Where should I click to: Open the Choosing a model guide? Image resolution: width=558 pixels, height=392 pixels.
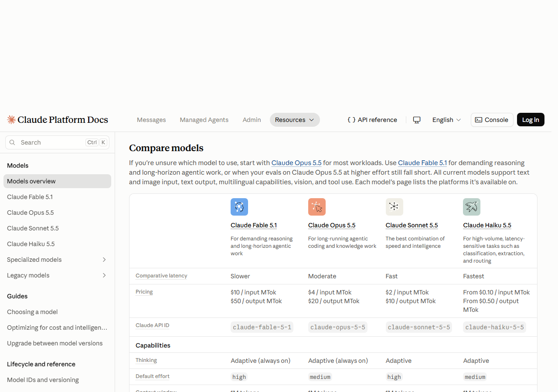coord(57,312)
